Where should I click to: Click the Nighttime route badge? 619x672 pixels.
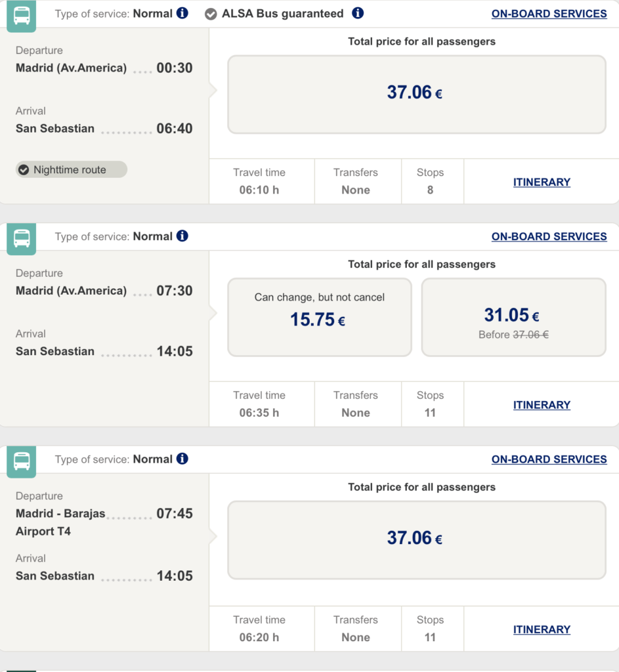point(71,170)
